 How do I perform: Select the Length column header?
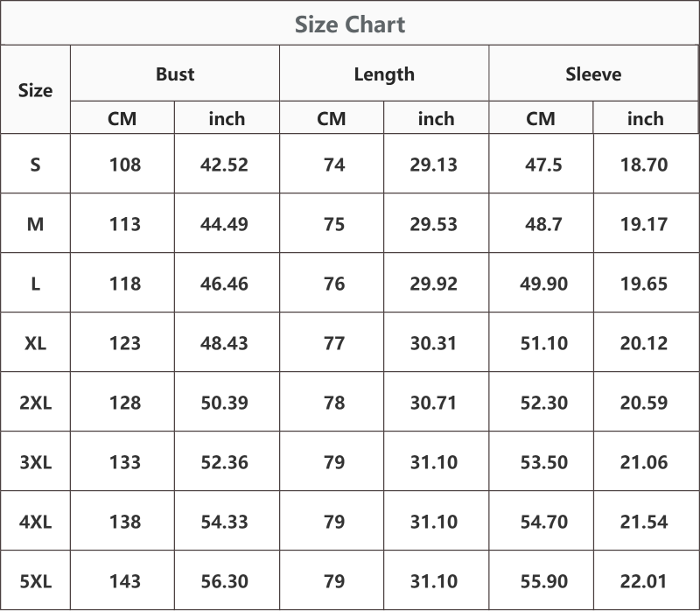(x=384, y=74)
